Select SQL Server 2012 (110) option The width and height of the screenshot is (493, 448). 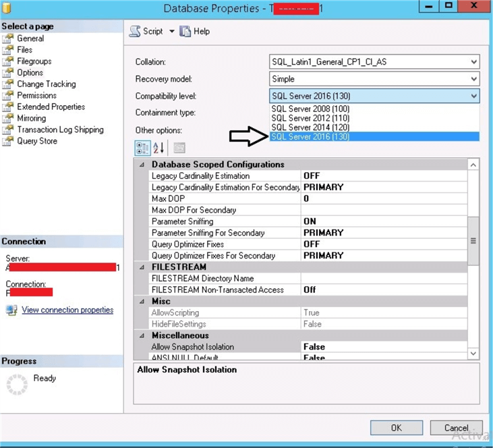click(x=310, y=118)
